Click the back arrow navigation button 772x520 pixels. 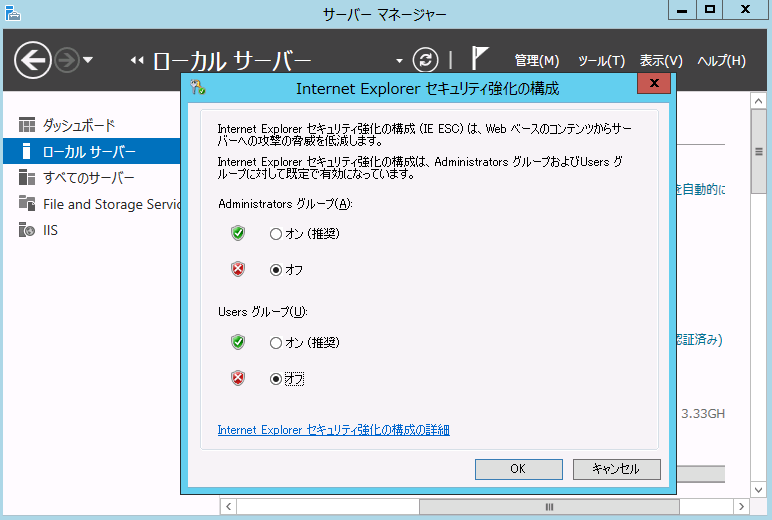[32, 61]
